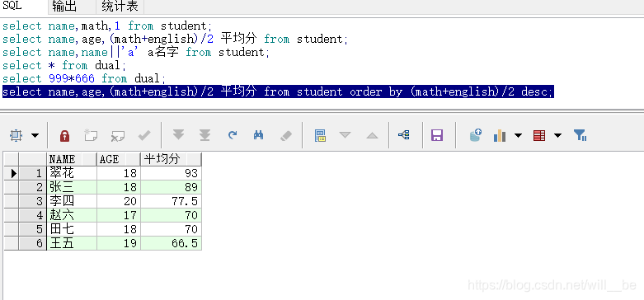
Task: Click the grid selection mode icon
Action: 16,135
